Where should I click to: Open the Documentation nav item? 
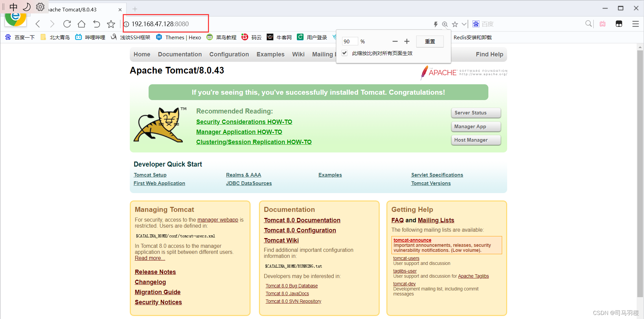180,54
